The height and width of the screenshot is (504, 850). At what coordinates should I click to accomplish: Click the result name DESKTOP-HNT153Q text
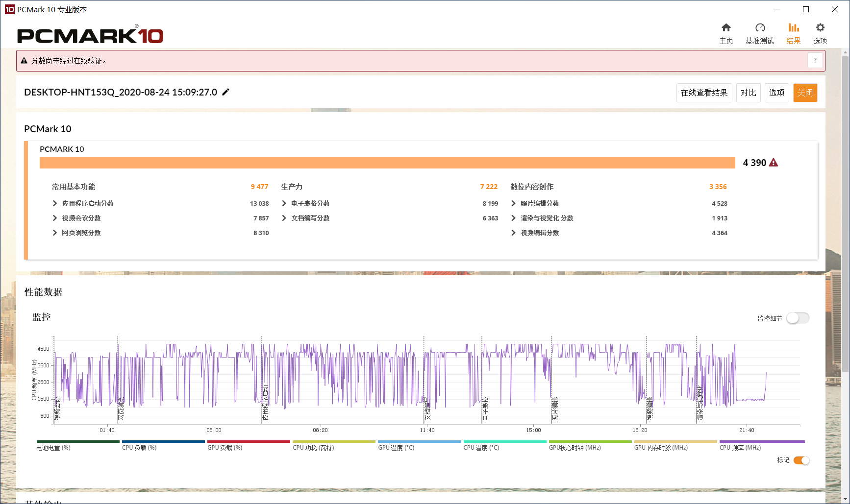click(x=121, y=92)
